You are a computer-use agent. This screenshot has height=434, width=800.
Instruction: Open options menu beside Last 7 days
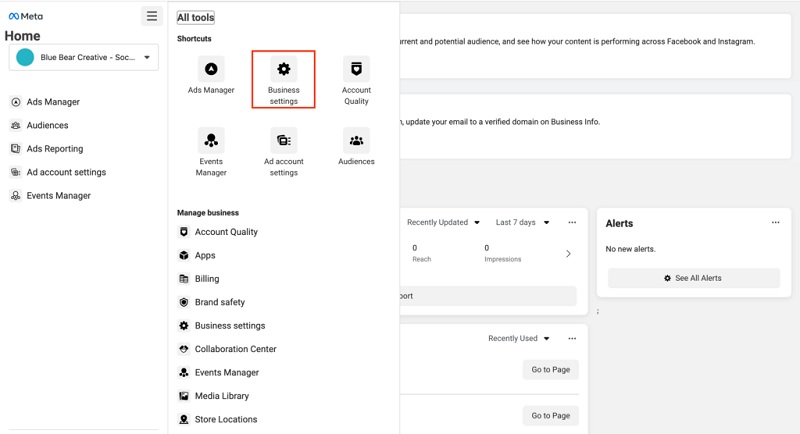coord(572,222)
